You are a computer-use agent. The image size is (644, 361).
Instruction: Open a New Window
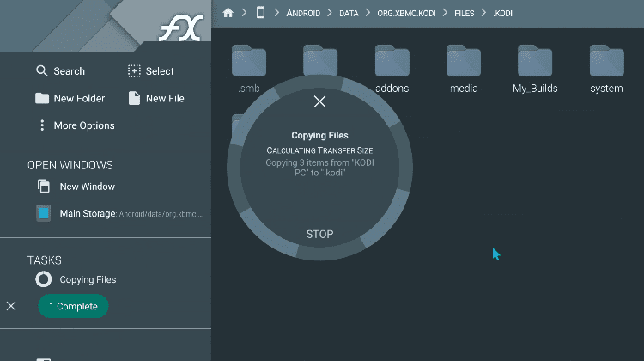(76, 187)
